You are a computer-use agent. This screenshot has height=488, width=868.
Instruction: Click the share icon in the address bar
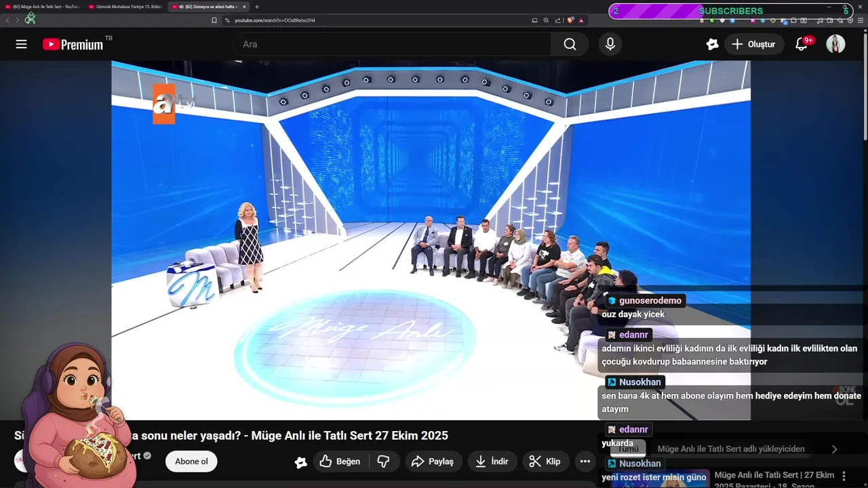pos(557,20)
